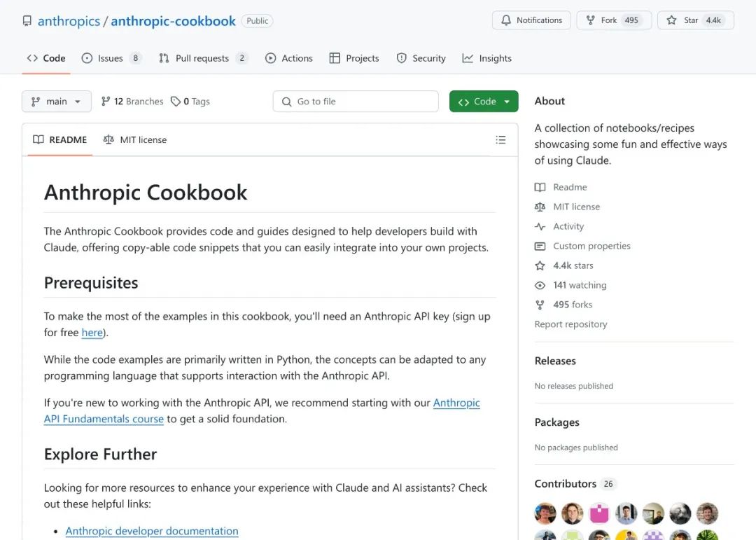756x540 pixels.
Task: Click the star icon to star repository
Action: click(x=671, y=20)
